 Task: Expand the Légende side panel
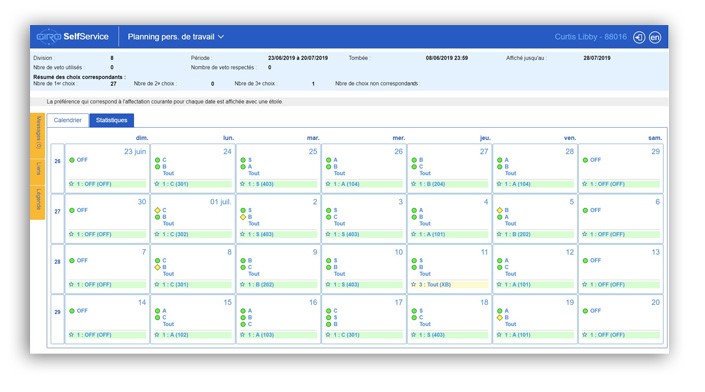click(38, 200)
